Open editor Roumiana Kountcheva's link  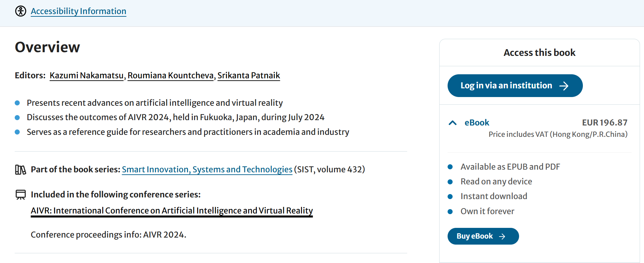(170, 76)
